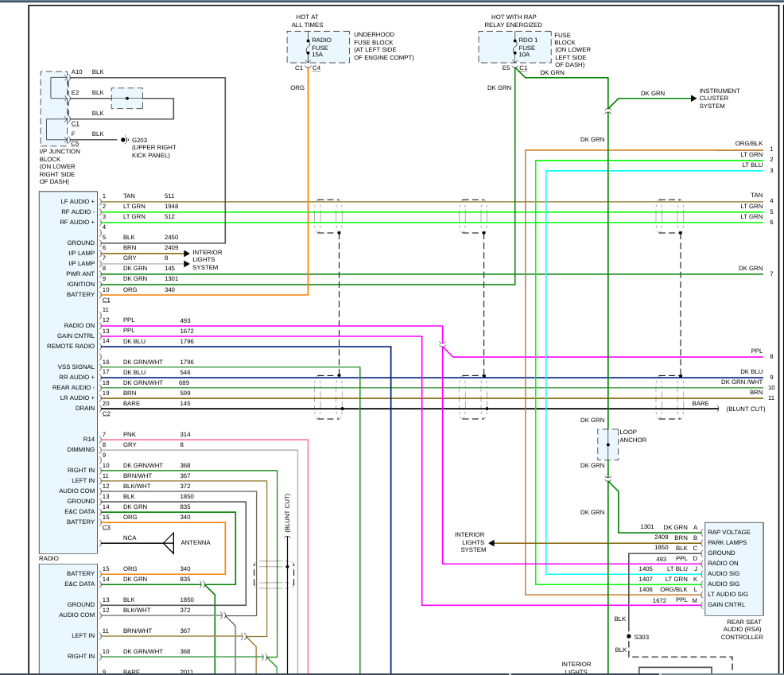Select the VSS SIGNAL pin label
The image size is (784, 675).
point(76,367)
